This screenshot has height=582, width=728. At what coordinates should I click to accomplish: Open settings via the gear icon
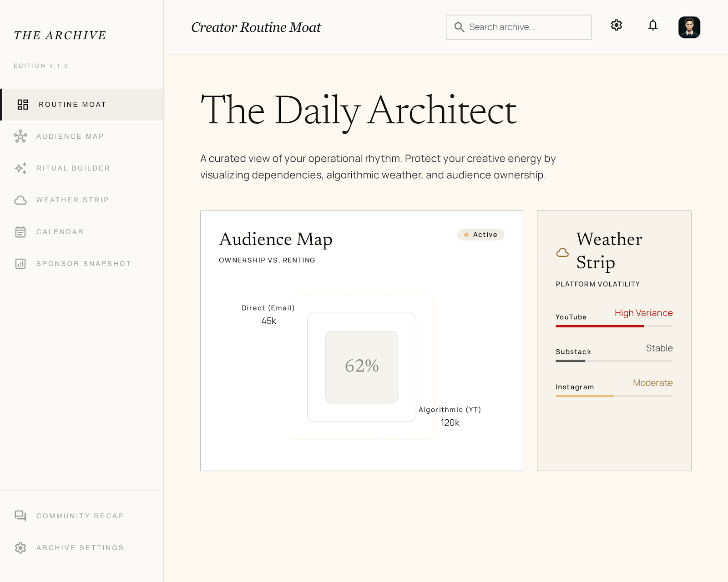point(617,25)
